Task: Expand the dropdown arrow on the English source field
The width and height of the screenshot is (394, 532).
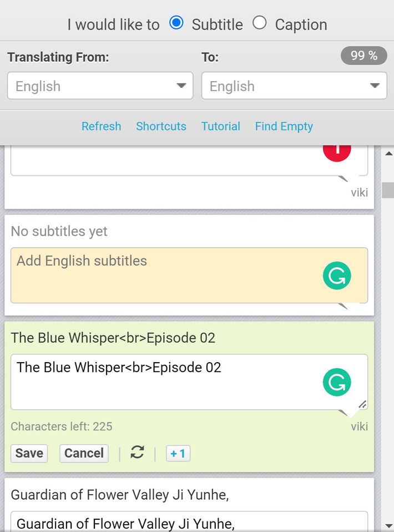Action: [x=181, y=86]
